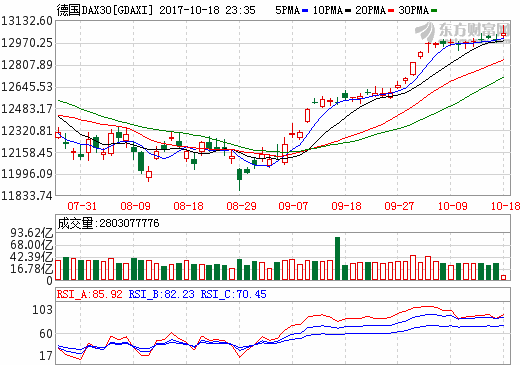The image size is (520, 365).
Task: Click the date label 09-27
Action: [399, 206]
